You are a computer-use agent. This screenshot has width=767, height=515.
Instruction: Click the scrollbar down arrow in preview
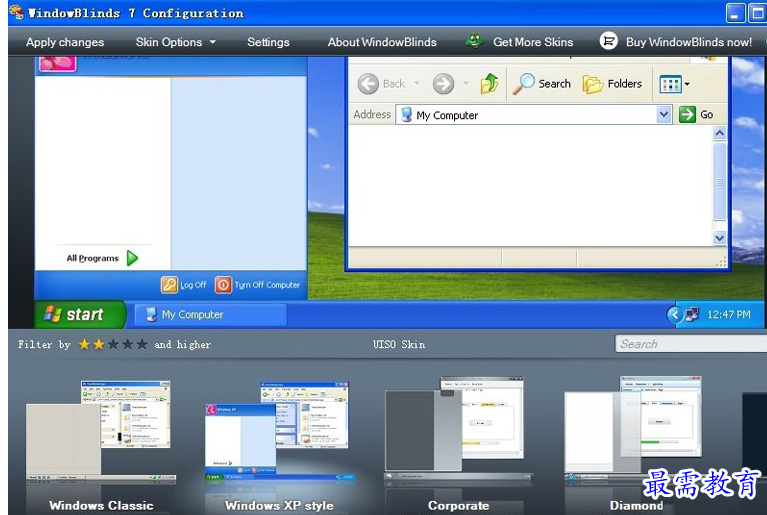[720, 238]
